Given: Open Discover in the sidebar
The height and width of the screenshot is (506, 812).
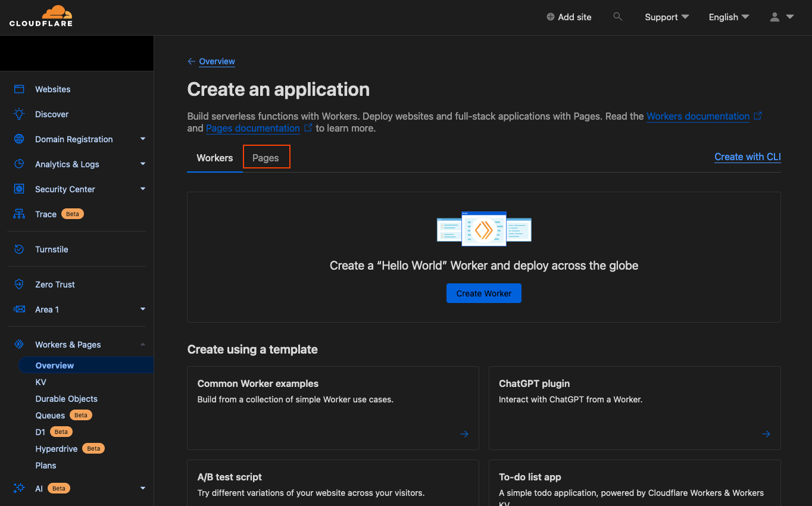Looking at the screenshot, I should click(52, 114).
